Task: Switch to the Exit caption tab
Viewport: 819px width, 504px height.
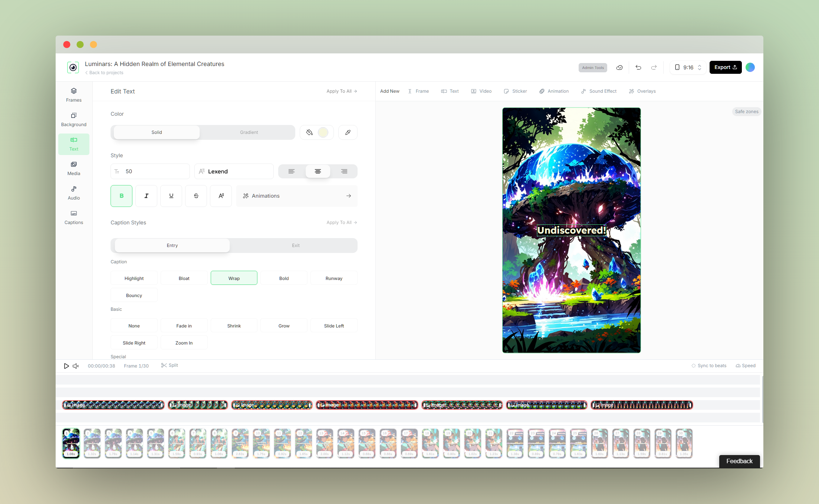Action: (295, 245)
